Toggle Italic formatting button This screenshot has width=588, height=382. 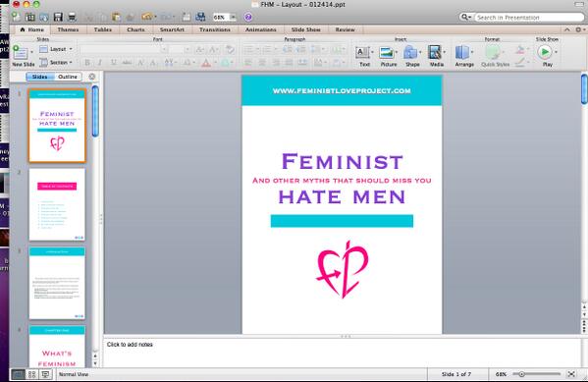click(100, 63)
